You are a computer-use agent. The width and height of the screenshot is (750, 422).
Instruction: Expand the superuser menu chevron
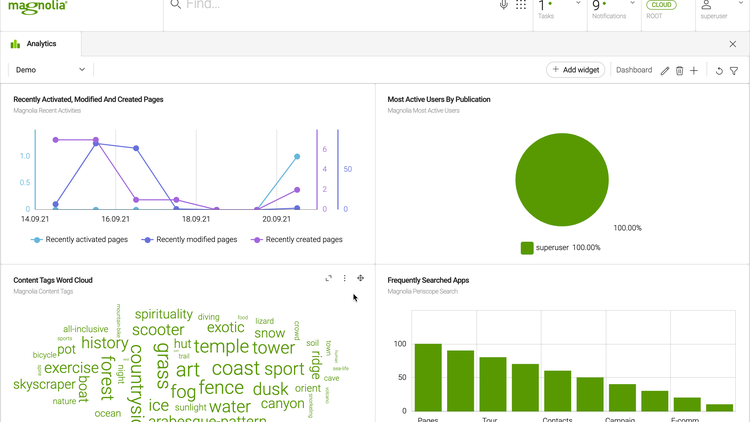point(741,3)
